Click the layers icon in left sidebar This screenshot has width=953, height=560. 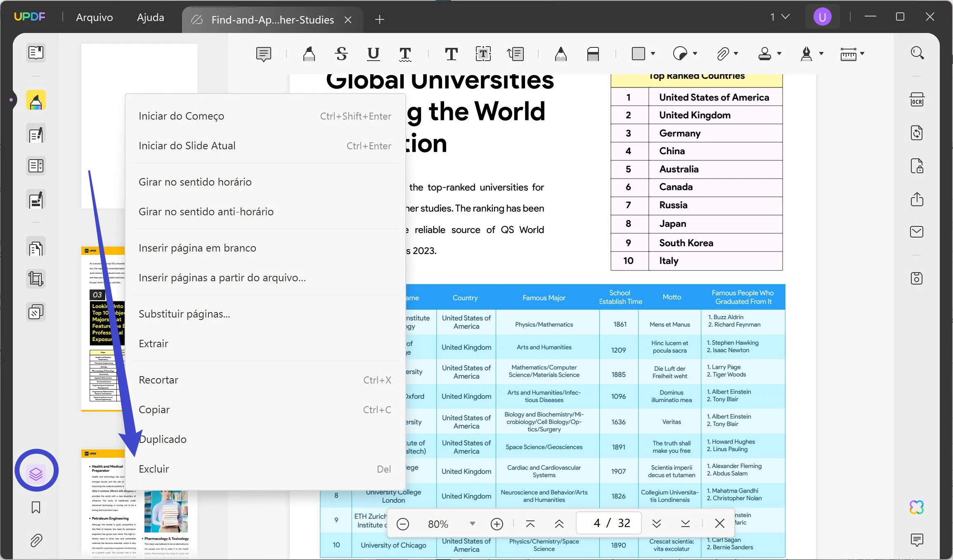(36, 473)
